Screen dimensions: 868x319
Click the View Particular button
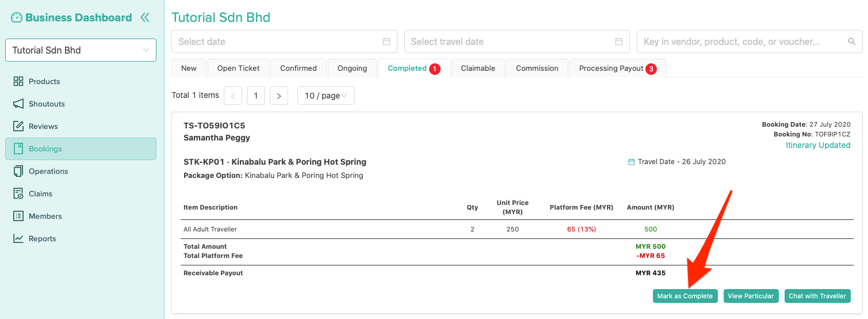tap(751, 296)
